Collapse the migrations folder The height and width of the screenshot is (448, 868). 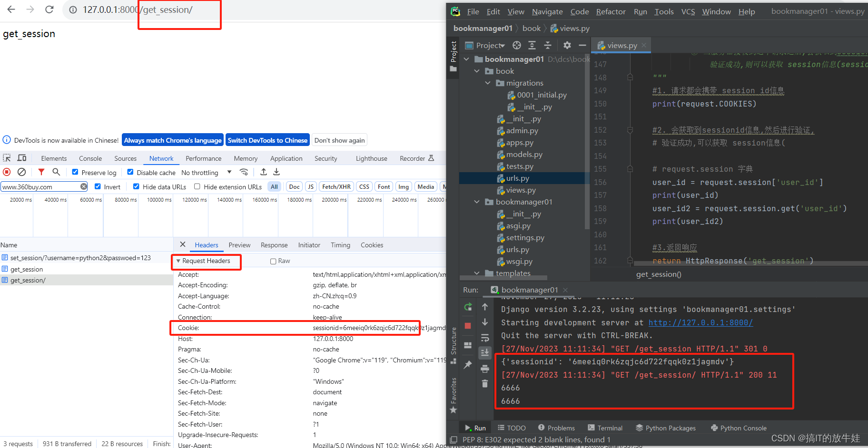pos(488,83)
